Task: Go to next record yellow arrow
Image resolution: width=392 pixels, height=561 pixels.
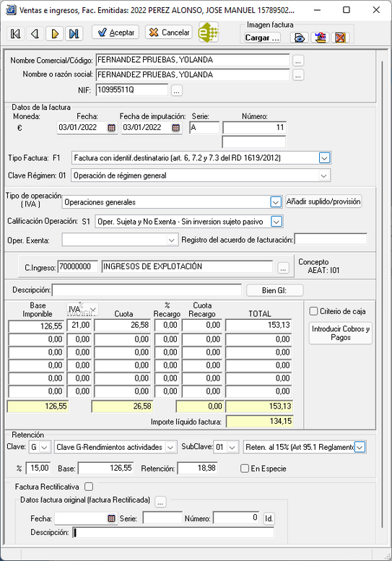Action: tap(55, 34)
